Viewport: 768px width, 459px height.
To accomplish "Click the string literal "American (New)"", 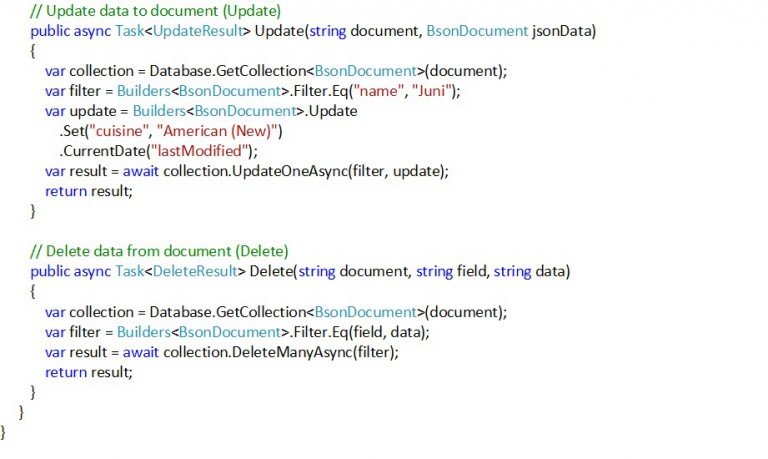I will point(217,131).
